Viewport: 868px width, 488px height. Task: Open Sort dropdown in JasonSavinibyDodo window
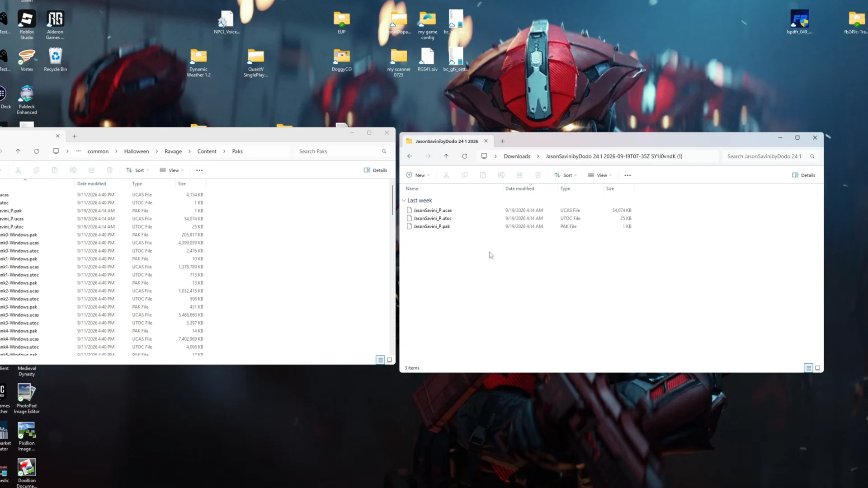point(566,175)
